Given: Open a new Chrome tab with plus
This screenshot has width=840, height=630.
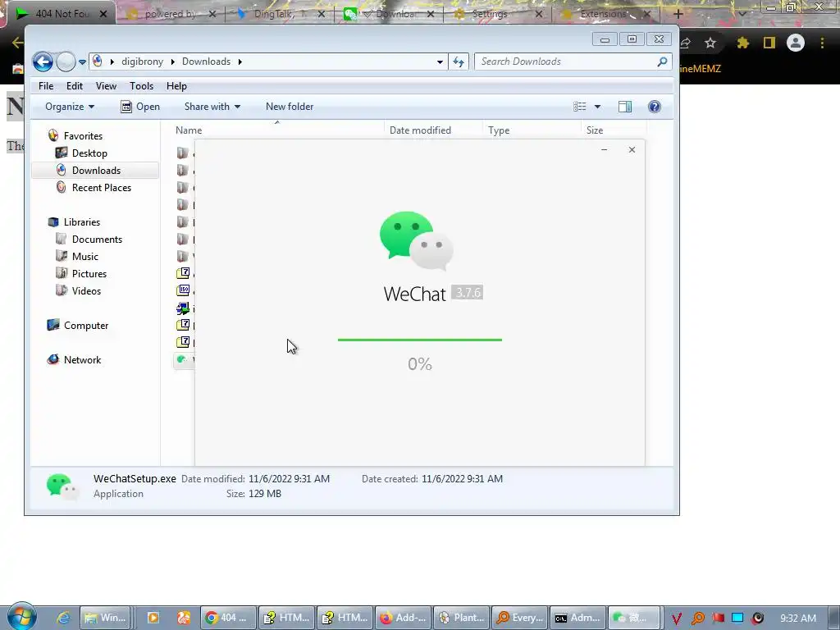Looking at the screenshot, I should click(678, 14).
